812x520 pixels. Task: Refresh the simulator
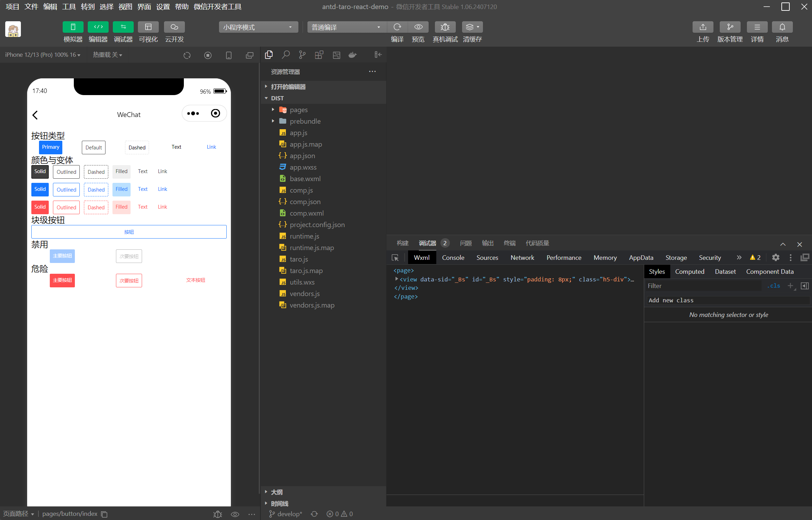point(187,55)
